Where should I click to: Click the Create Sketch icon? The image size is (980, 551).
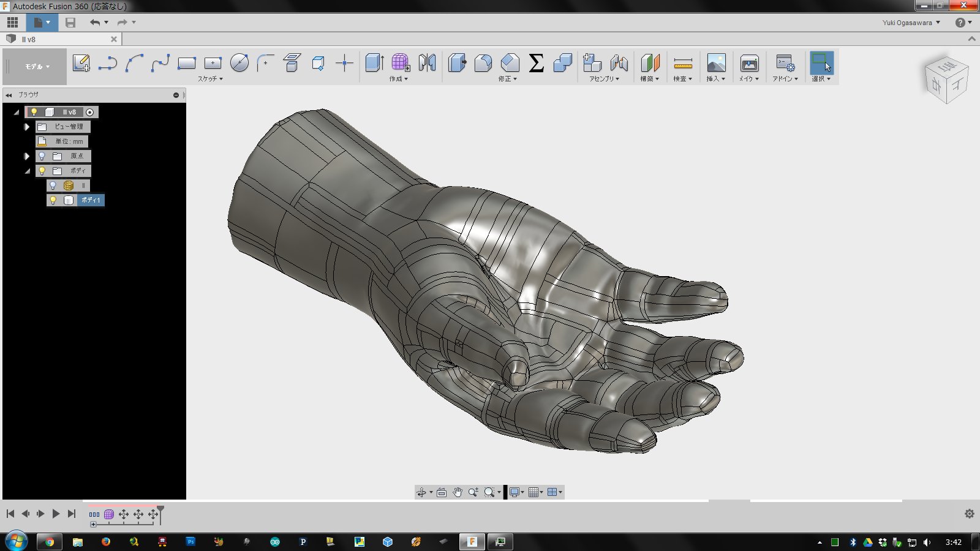[81, 62]
